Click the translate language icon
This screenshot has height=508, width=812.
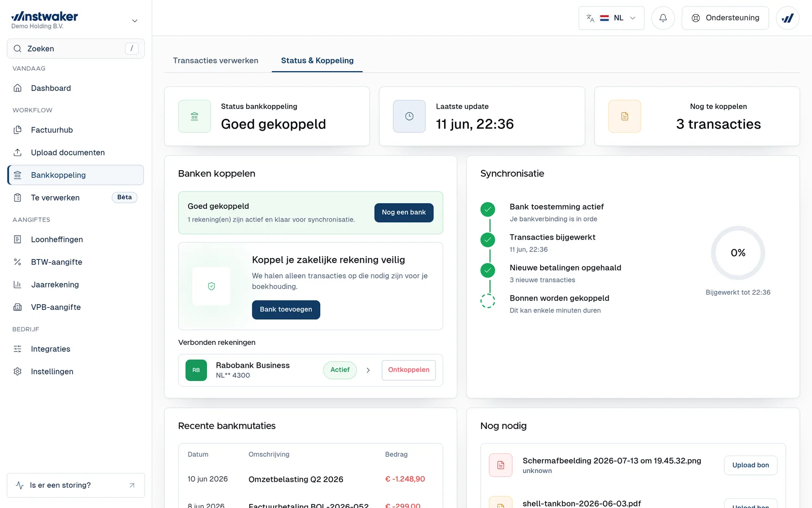click(x=590, y=18)
